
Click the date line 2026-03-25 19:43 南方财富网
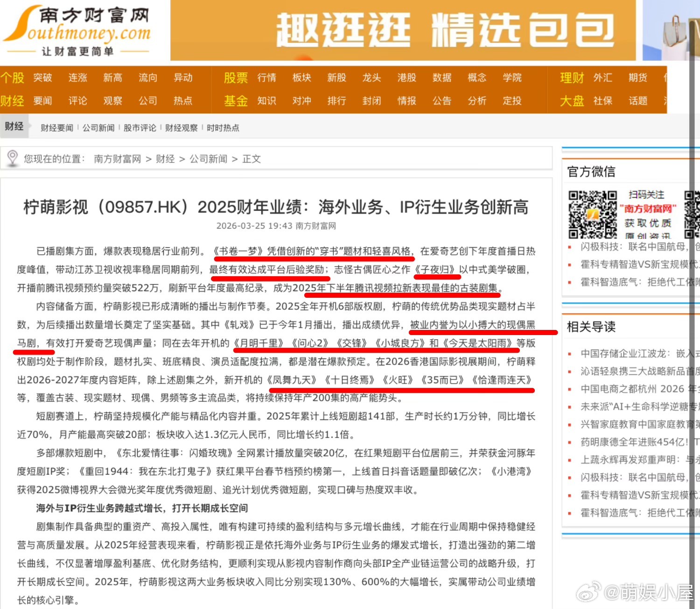click(x=276, y=226)
